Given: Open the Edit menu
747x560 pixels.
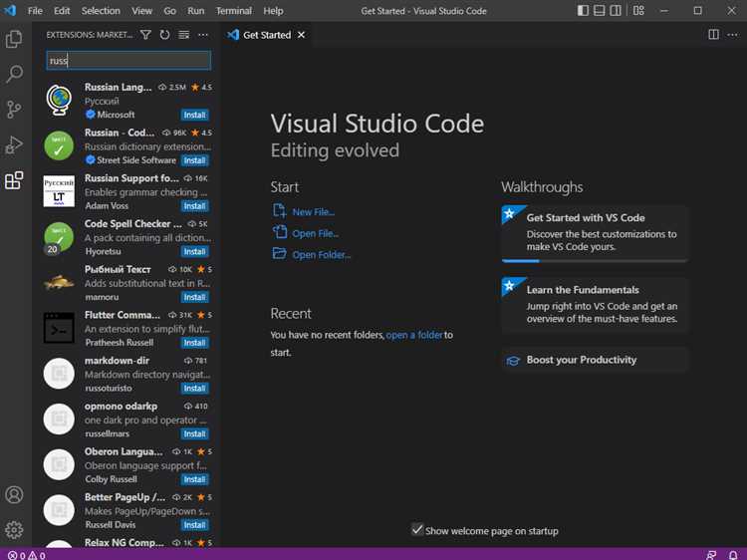Looking at the screenshot, I should click(62, 11).
